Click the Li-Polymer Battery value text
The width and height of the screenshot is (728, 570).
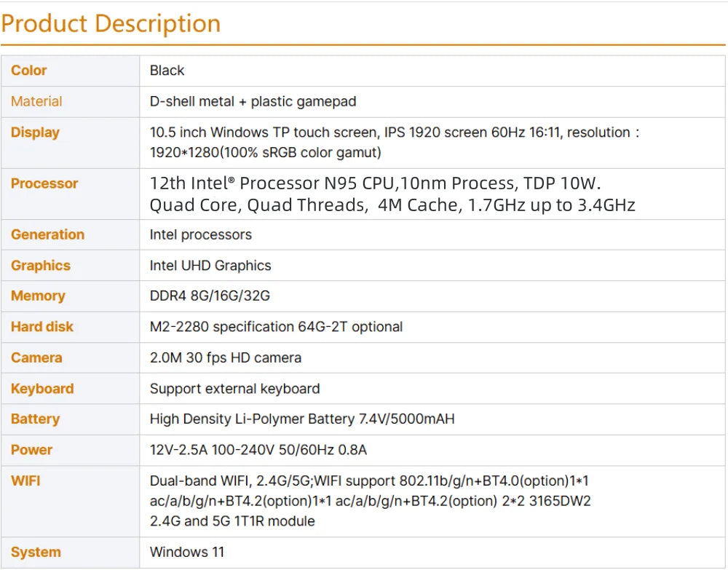302,419
